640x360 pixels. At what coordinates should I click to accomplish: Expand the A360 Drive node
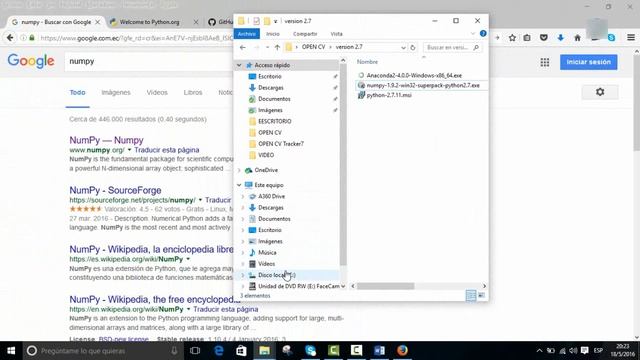click(x=243, y=196)
